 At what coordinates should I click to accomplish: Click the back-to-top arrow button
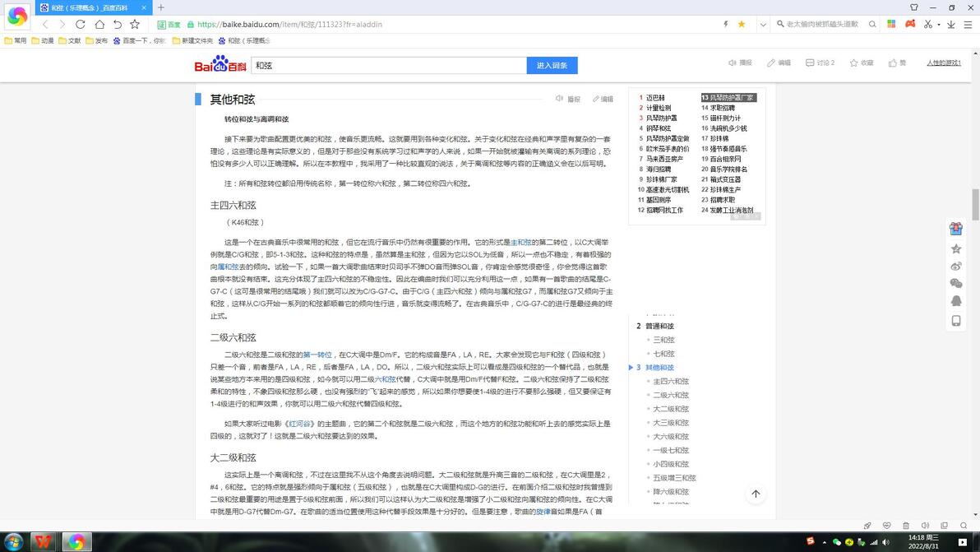pyautogui.click(x=756, y=494)
